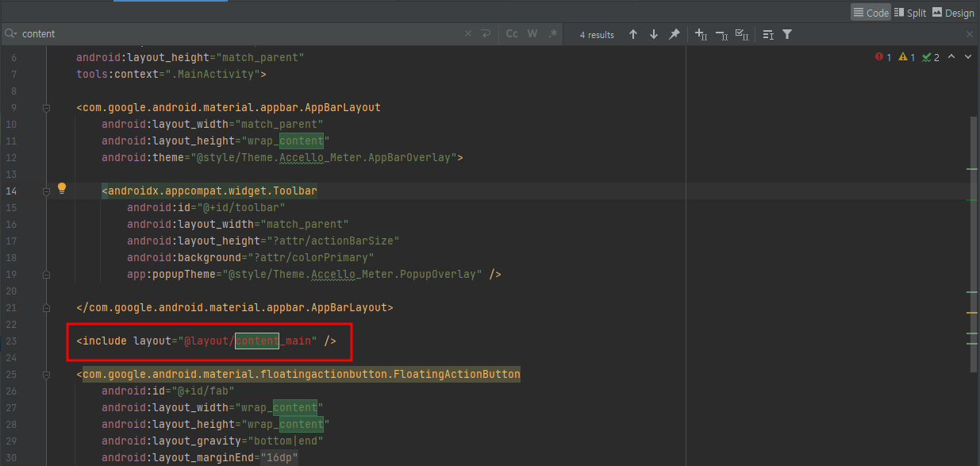
Task: Collapse the Toolbar element at line 14
Action: [x=46, y=191]
